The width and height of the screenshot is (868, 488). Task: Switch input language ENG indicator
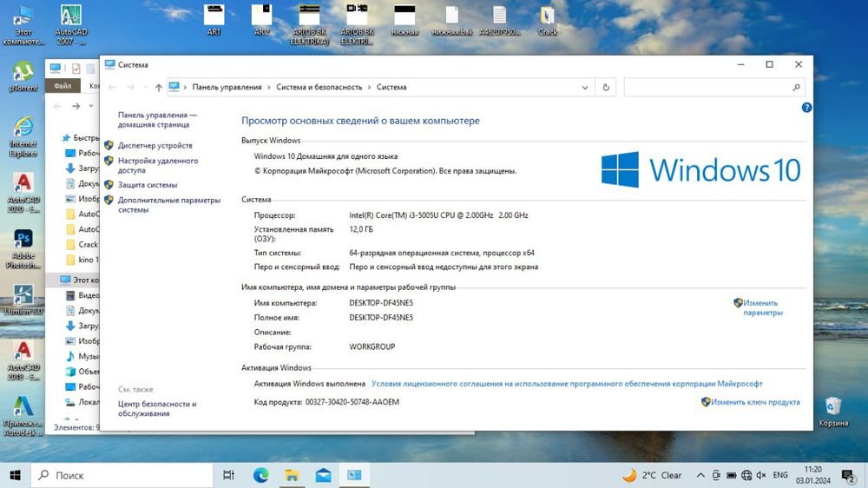pos(780,475)
